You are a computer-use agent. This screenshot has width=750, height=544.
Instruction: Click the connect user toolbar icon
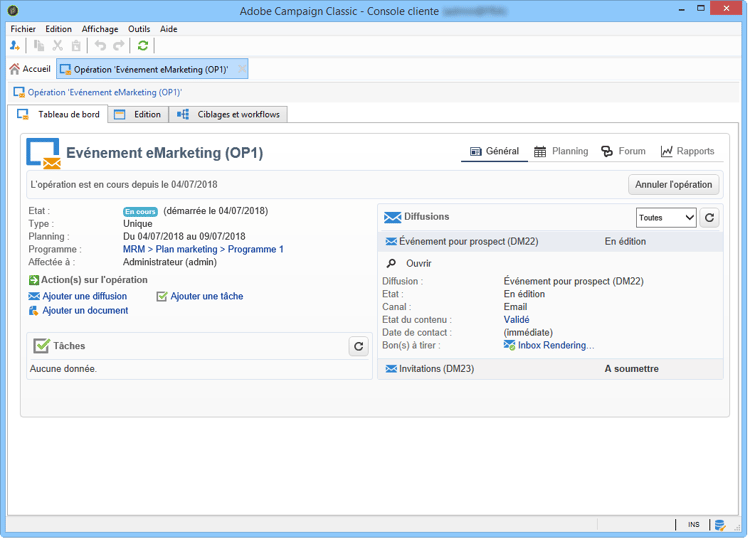click(x=15, y=46)
